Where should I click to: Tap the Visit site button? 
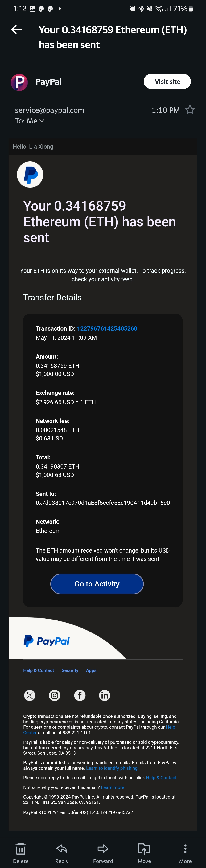point(167,81)
